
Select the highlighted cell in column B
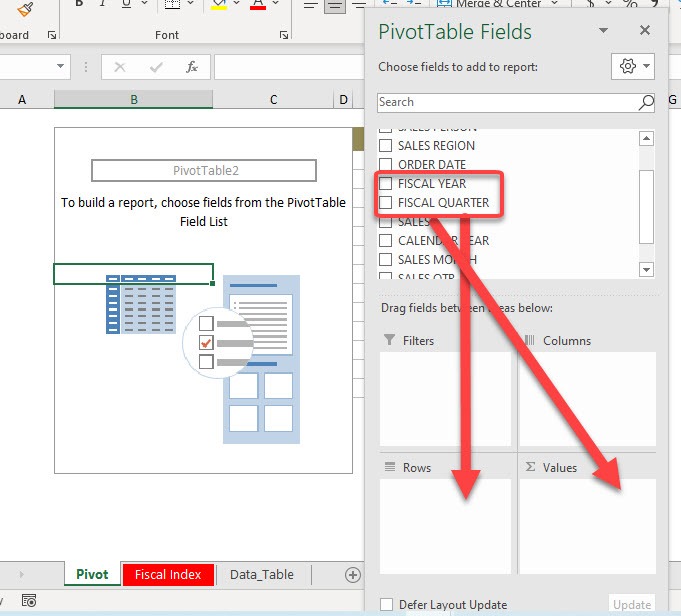(133, 274)
